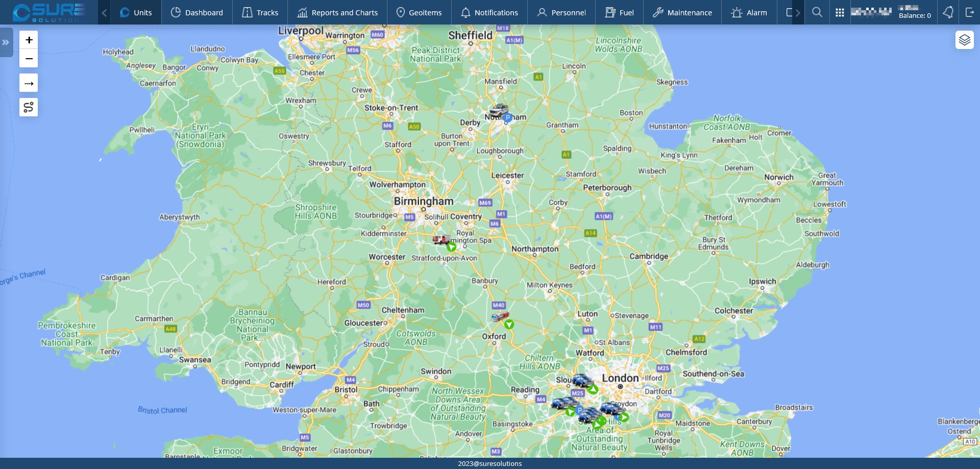This screenshot has height=469, width=980.
Task: Open the map layers selector
Action: coord(964,40)
